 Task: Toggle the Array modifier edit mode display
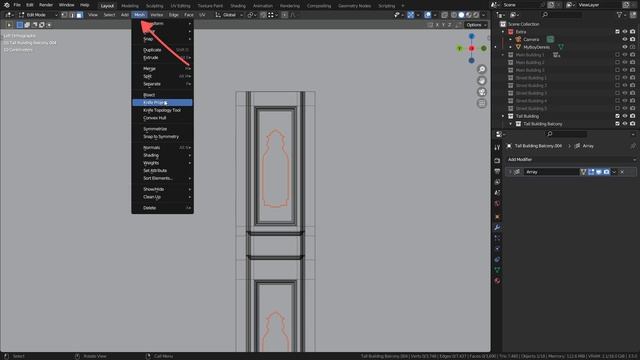pos(591,172)
